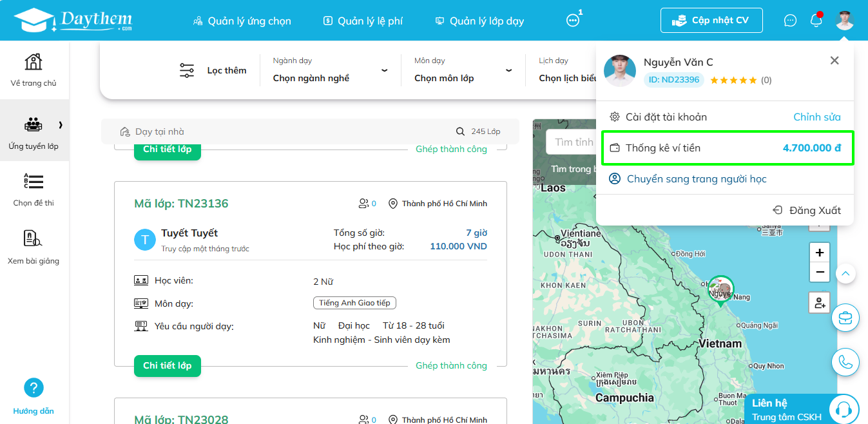
Task: Click Chỉnh sửa link in account panel
Action: (816, 117)
